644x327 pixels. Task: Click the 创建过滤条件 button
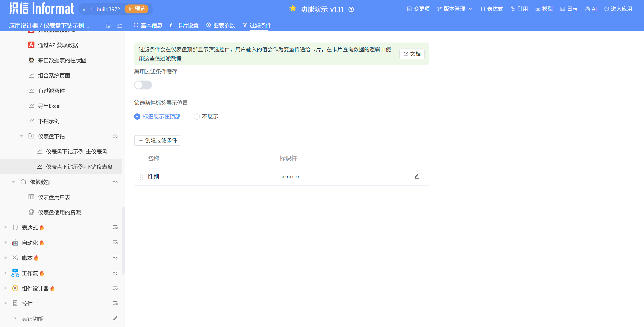(157, 140)
